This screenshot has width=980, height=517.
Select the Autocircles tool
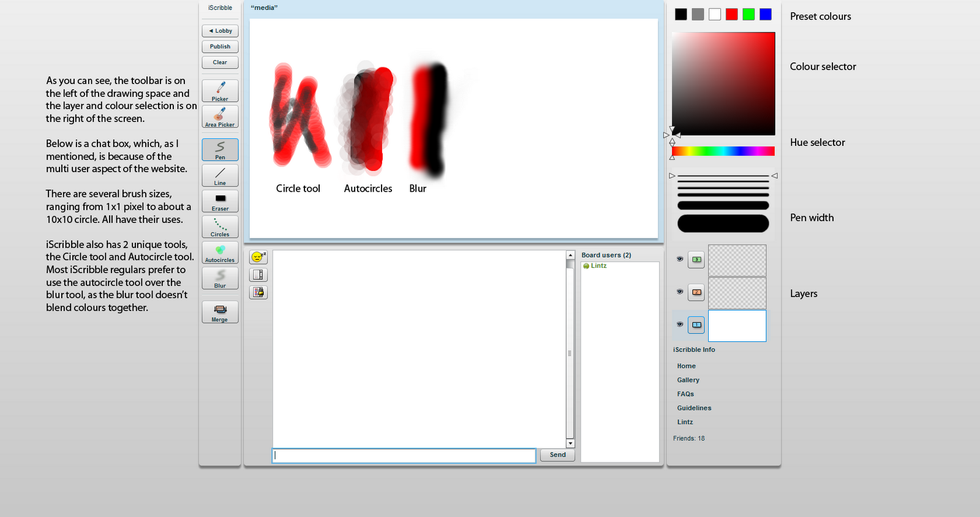click(x=220, y=252)
